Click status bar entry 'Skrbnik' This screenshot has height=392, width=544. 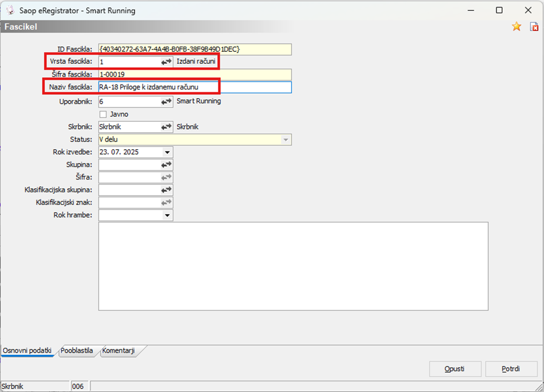coord(12,387)
